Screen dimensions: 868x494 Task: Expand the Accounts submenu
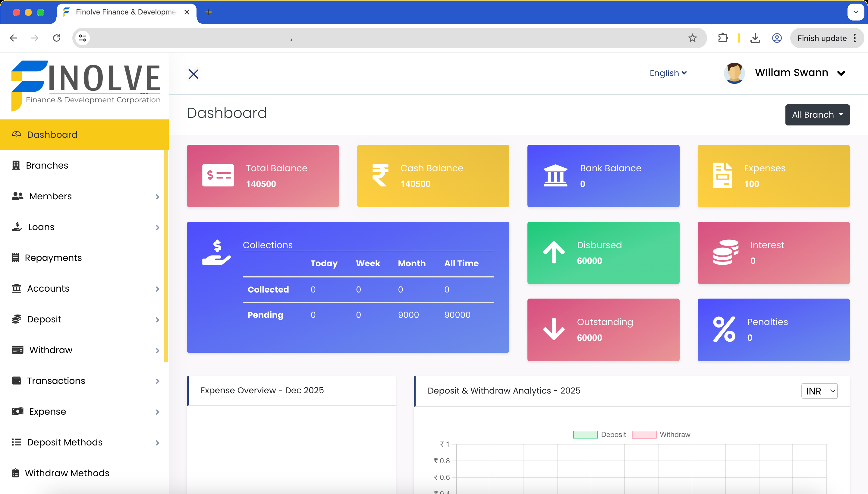pos(157,289)
